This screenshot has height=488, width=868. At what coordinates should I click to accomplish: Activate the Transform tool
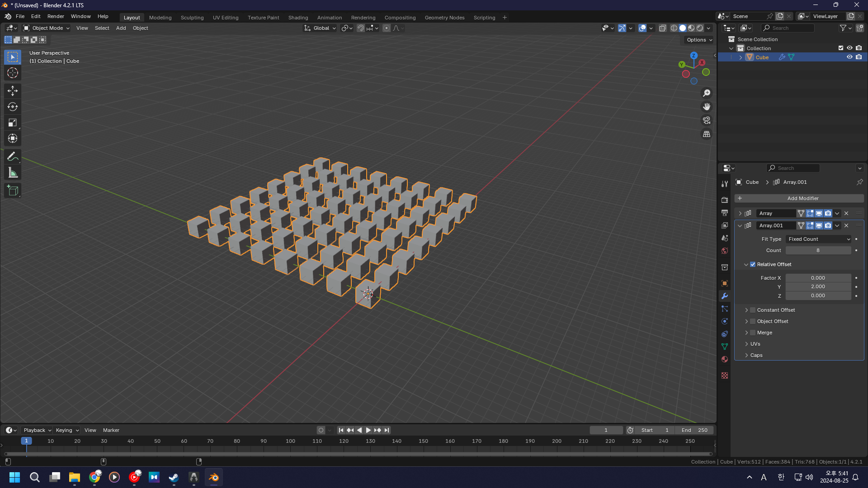click(13, 138)
